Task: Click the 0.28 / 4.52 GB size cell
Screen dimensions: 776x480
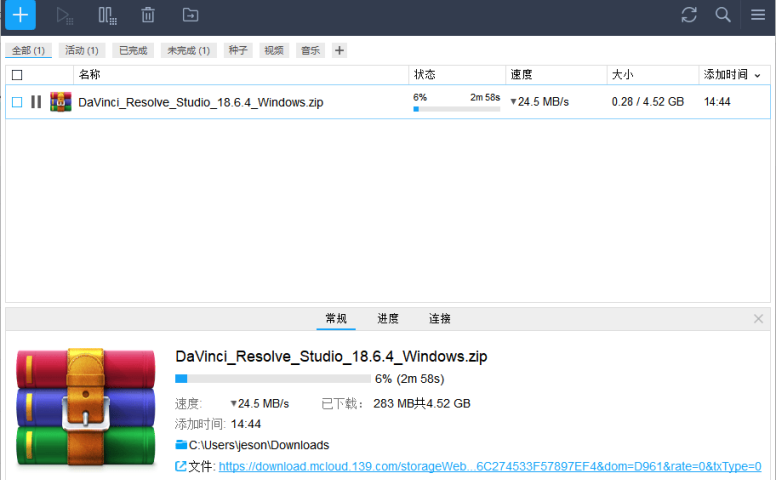Action: (x=647, y=102)
